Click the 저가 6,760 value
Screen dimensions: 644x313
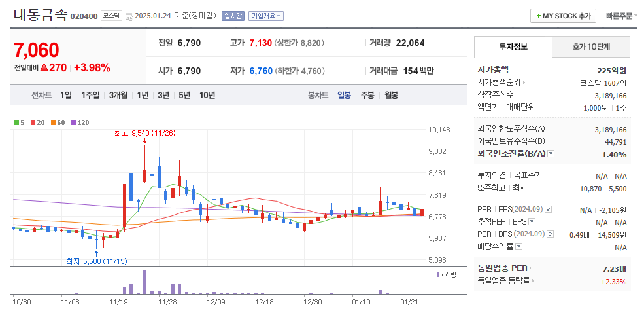[261, 71]
